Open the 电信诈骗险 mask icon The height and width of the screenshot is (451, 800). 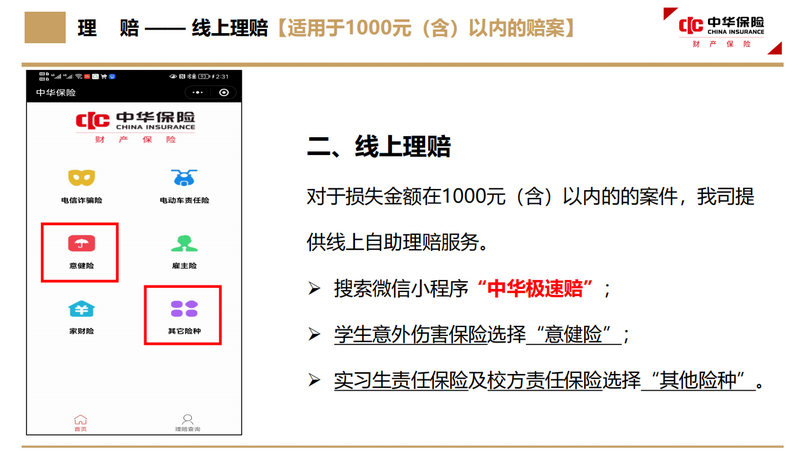[82, 178]
